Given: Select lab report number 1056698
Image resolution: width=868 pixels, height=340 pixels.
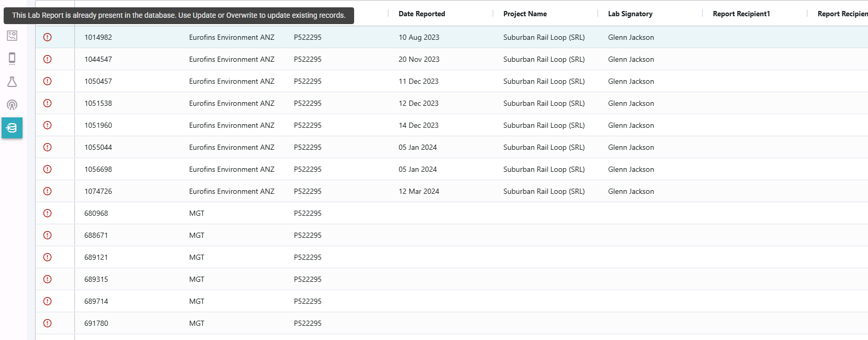Looking at the screenshot, I should (x=98, y=169).
